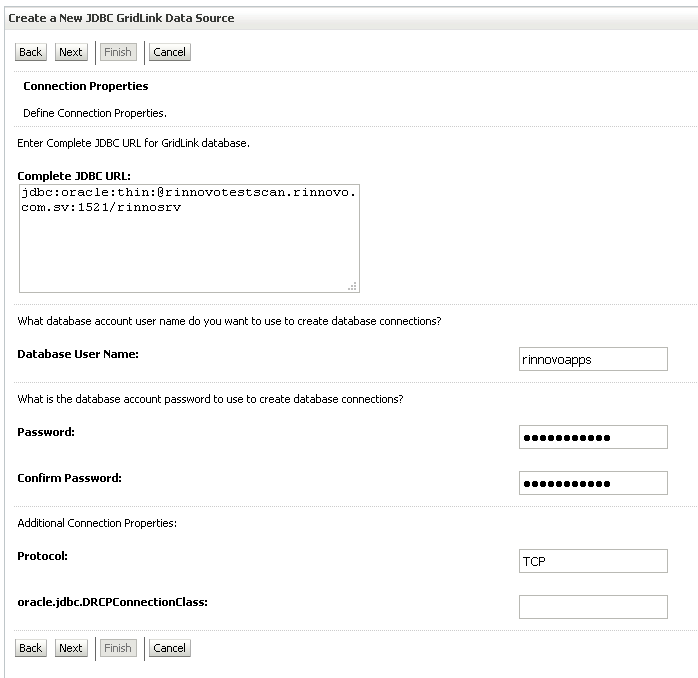Focus the Confirm Password field

click(x=593, y=483)
